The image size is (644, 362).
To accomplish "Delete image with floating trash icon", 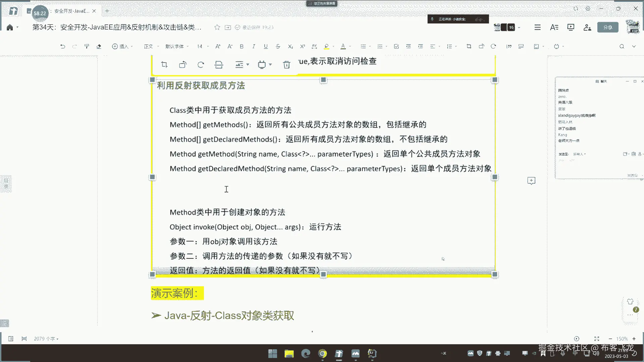I will pyautogui.click(x=286, y=65).
